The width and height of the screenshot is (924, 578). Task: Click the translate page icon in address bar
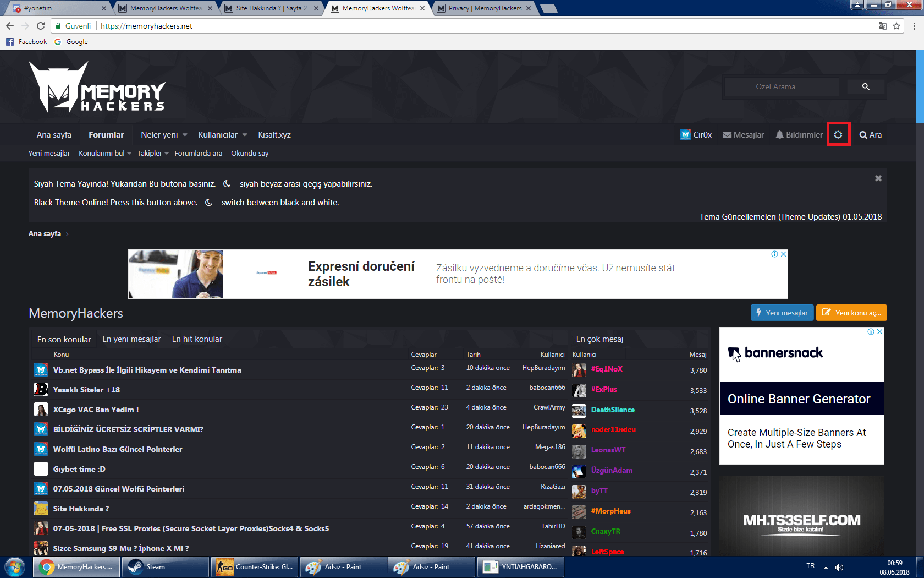point(883,26)
